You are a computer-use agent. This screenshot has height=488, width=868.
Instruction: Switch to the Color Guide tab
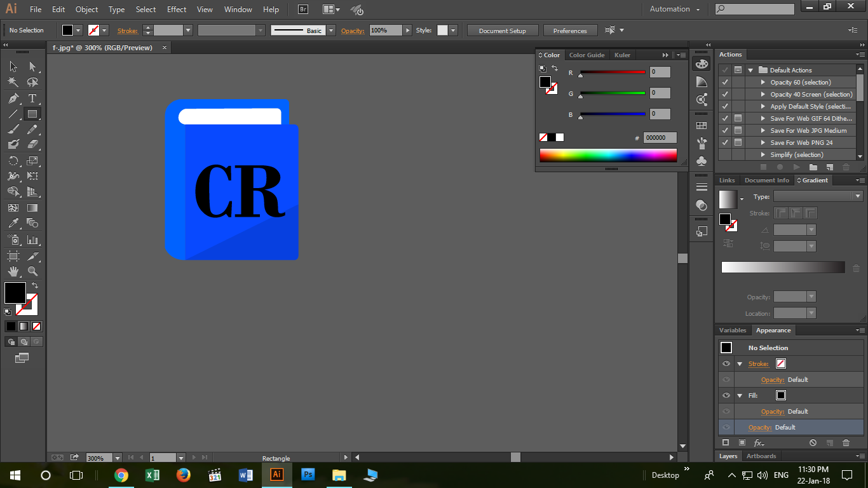click(x=587, y=55)
